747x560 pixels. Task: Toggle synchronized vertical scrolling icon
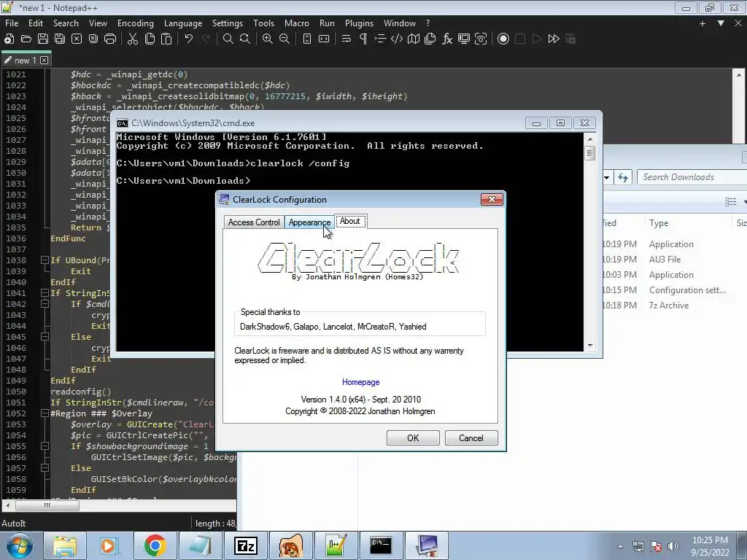307,39
